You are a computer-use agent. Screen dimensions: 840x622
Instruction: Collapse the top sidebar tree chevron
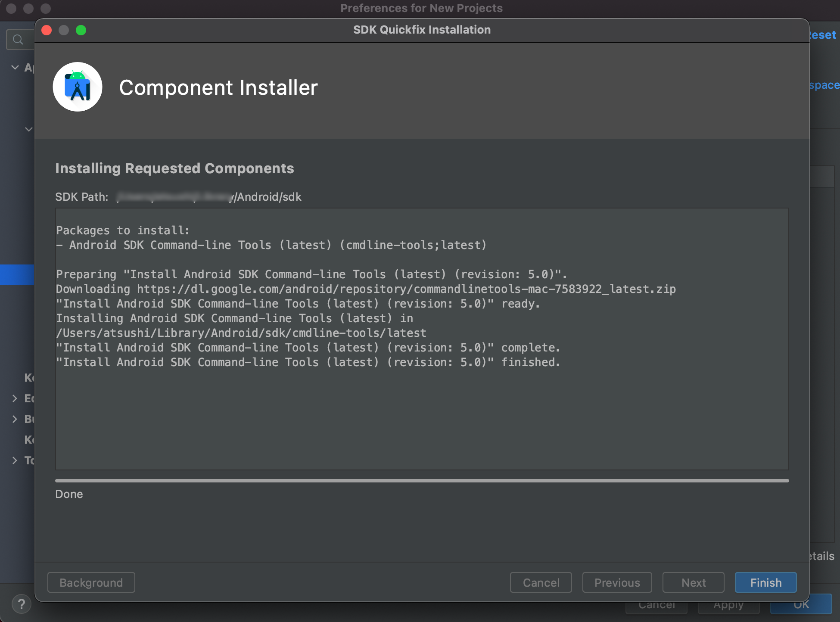[15, 67]
